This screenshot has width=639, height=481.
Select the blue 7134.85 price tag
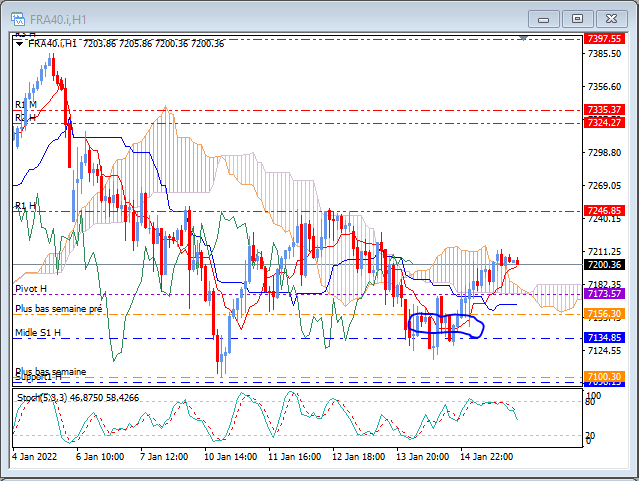(604, 338)
